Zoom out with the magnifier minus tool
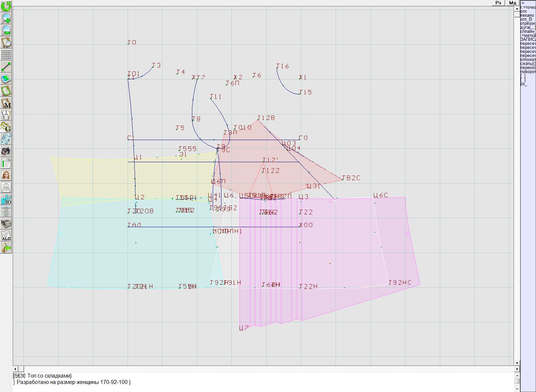The height and width of the screenshot is (392, 536). pos(6,30)
